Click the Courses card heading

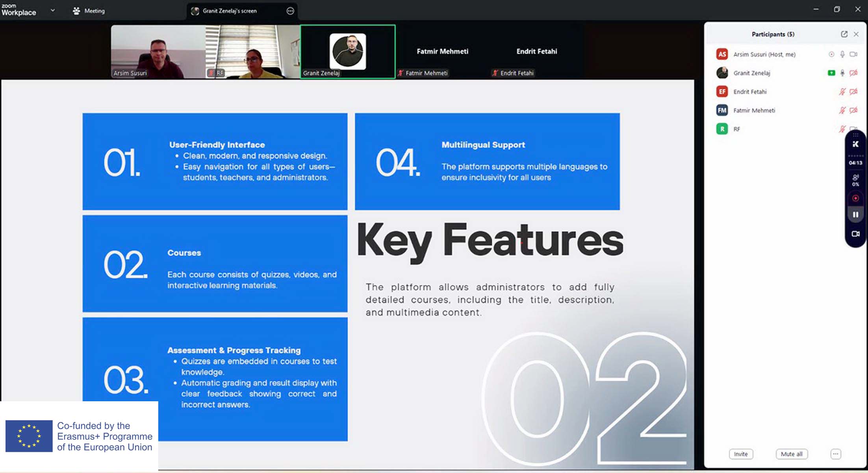click(x=184, y=253)
